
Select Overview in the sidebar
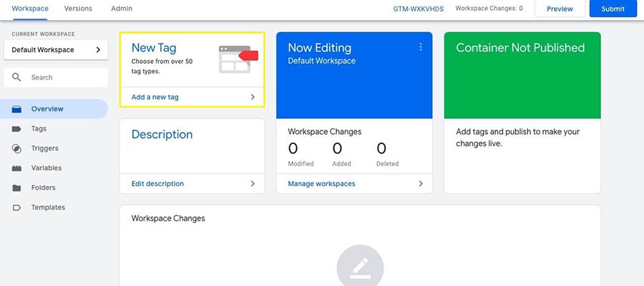[54, 109]
